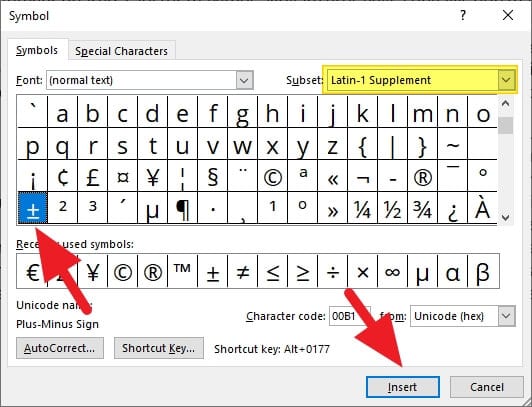Select the lowercase letter z cell
The width and height of the screenshot is (532, 407).
point(332,144)
